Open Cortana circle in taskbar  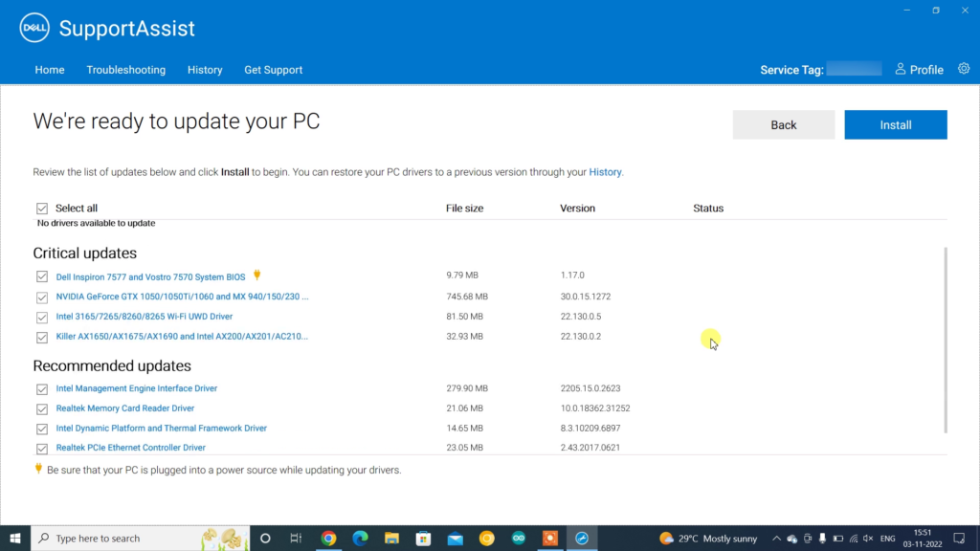[265, 538]
